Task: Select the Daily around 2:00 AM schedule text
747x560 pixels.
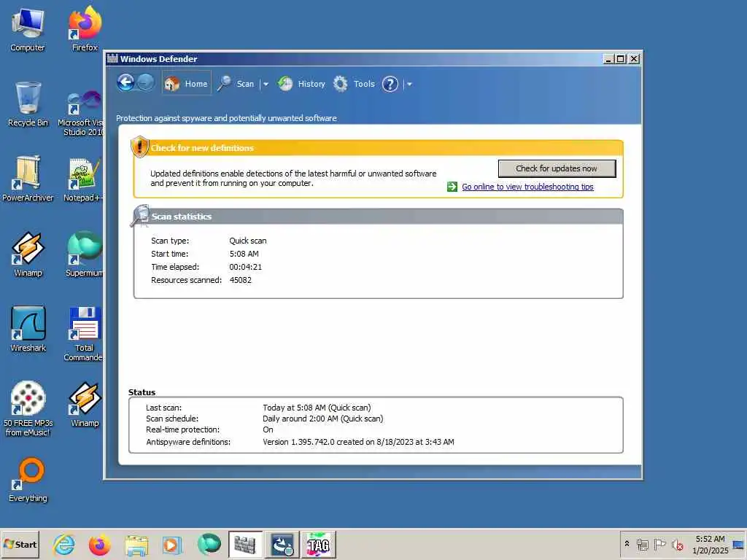Action: pos(322,419)
